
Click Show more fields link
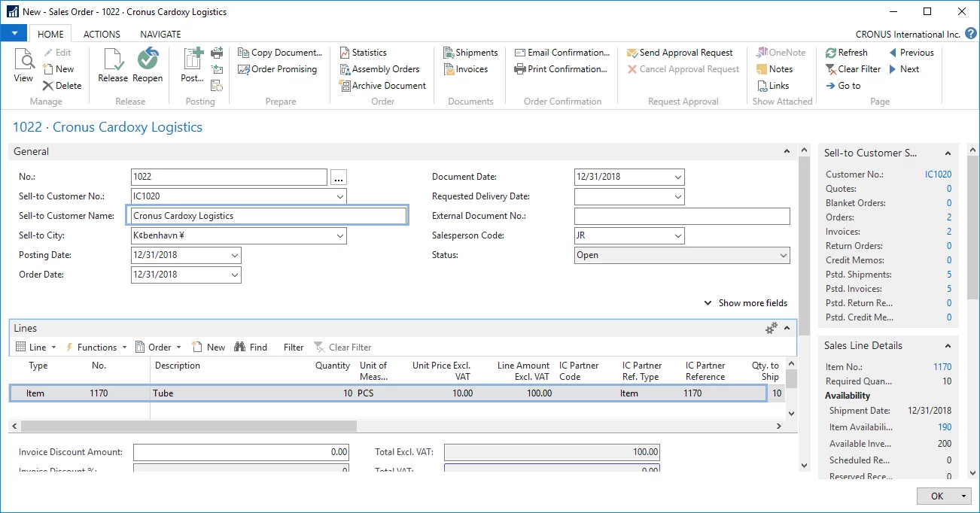click(x=752, y=303)
